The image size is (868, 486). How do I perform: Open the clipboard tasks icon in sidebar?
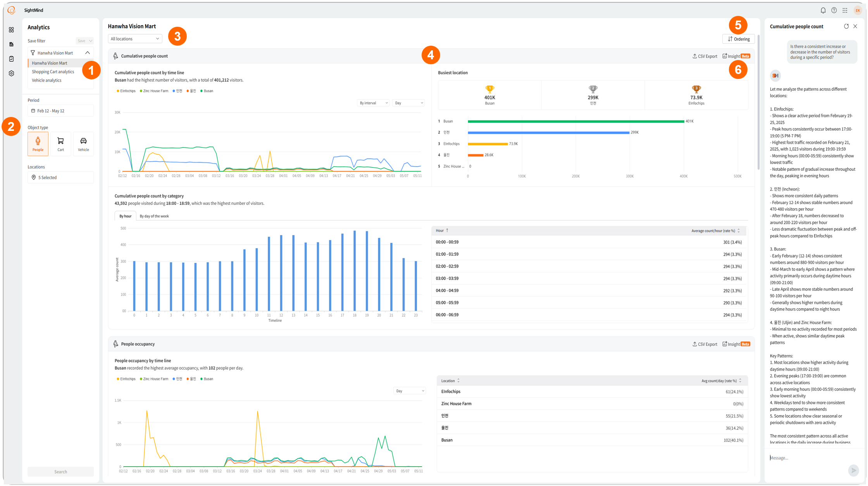click(11, 59)
